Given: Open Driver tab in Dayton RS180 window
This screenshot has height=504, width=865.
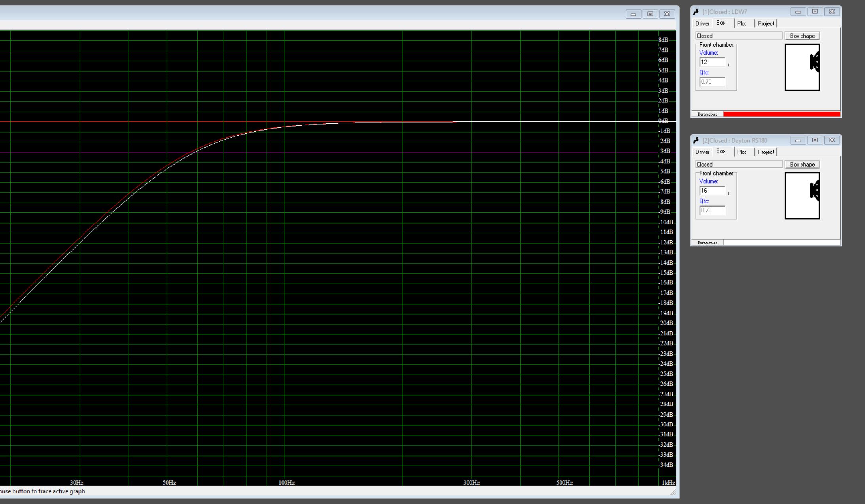Looking at the screenshot, I should pos(702,152).
